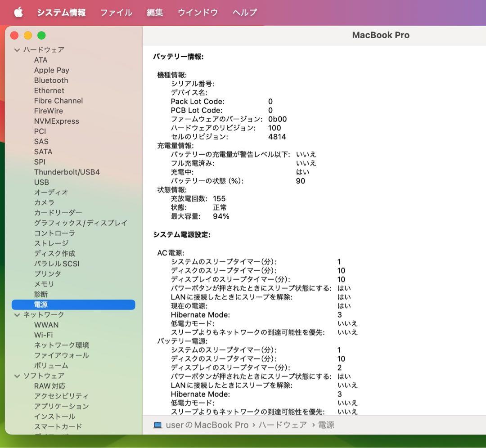The height and width of the screenshot is (448, 486).
Task: Select Wi-Fi under ネットワーク
Action: [43, 335]
